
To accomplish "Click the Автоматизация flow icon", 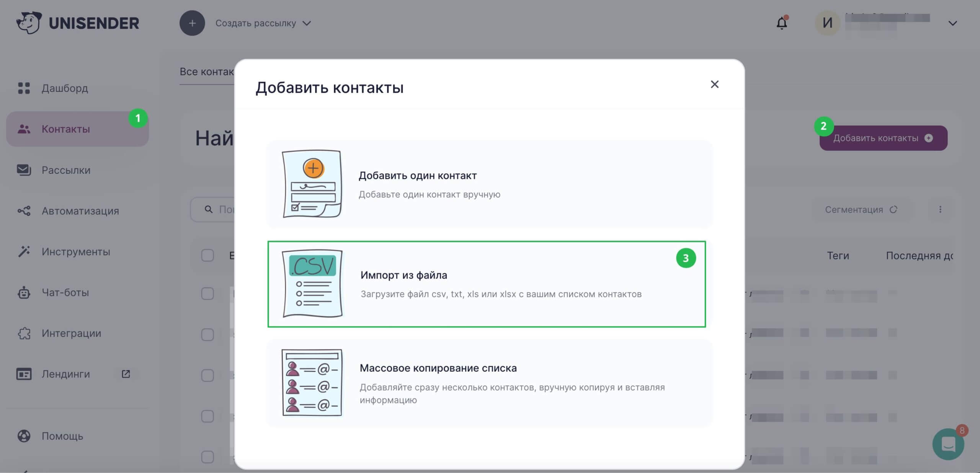I will click(24, 211).
